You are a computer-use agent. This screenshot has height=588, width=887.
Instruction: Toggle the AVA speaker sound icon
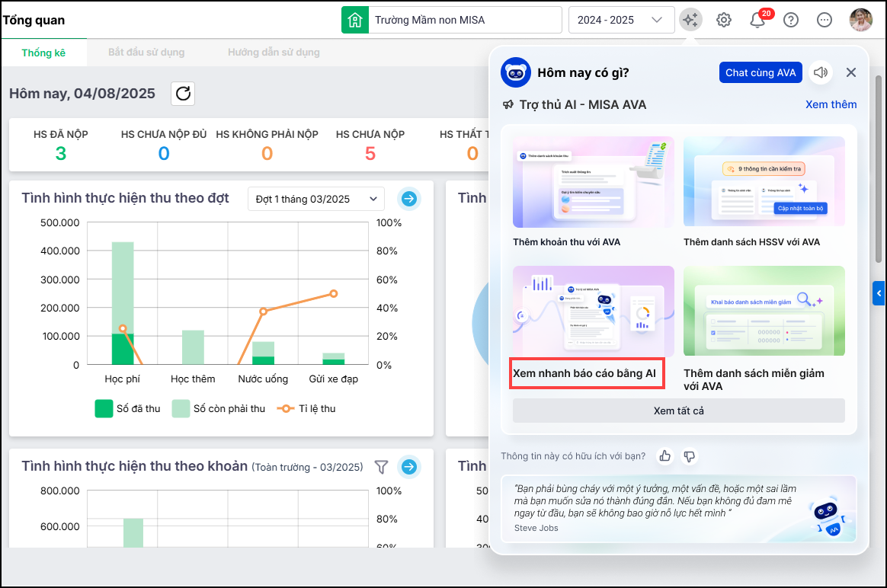click(x=821, y=72)
